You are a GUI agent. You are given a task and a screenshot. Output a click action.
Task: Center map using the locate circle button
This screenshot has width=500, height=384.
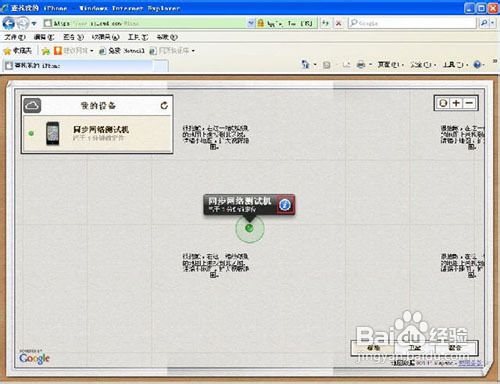(443, 103)
